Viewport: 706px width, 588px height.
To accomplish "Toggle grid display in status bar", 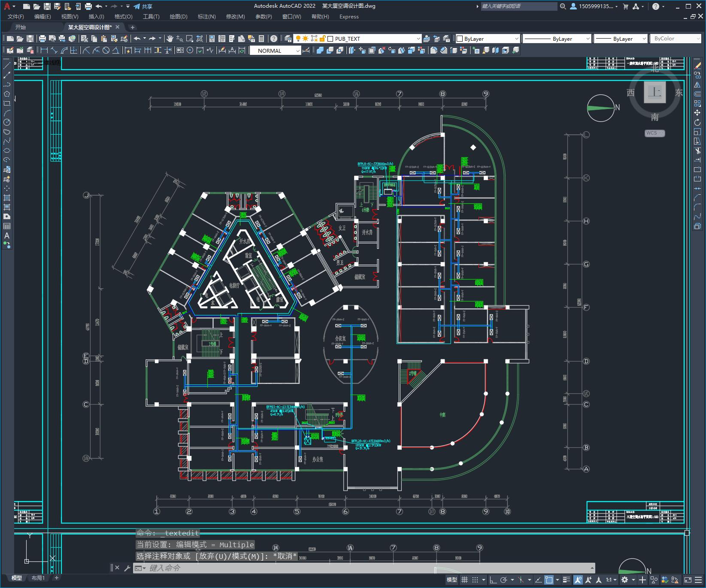I will coord(464,580).
